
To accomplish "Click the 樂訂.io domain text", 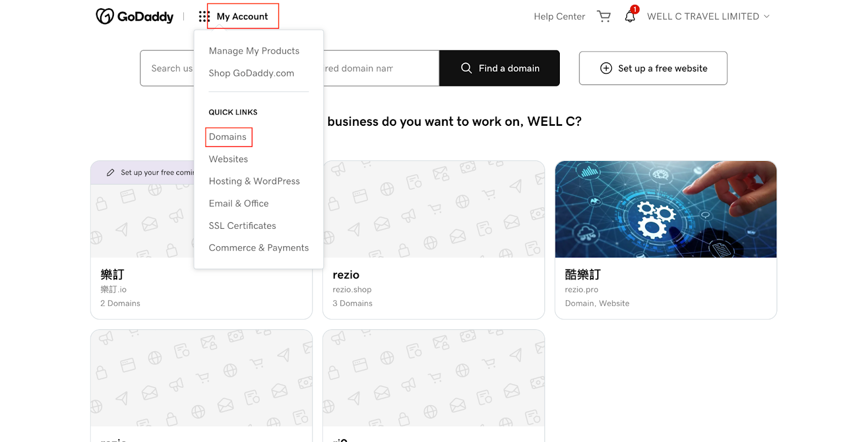I will 113,290.
